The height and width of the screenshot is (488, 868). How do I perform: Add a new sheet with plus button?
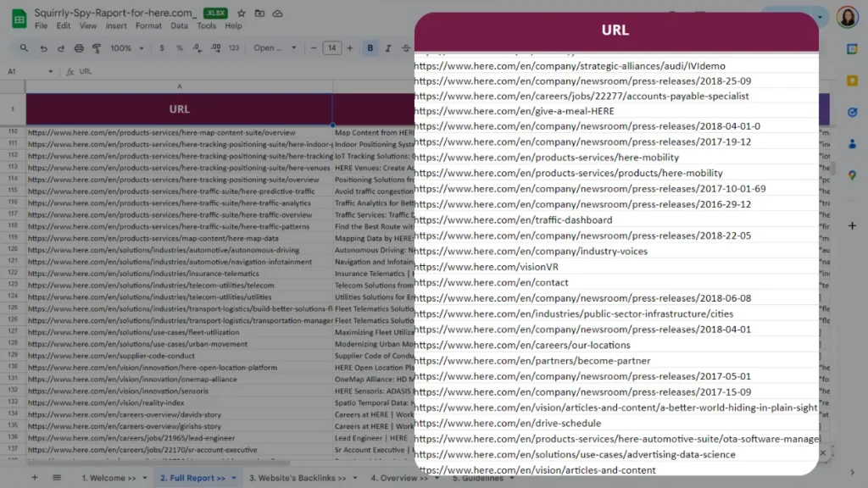(35, 478)
